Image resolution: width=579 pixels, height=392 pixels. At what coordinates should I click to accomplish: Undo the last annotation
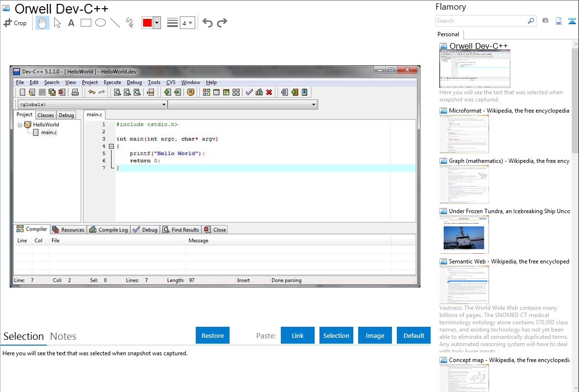pyautogui.click(x=207, y=23)
